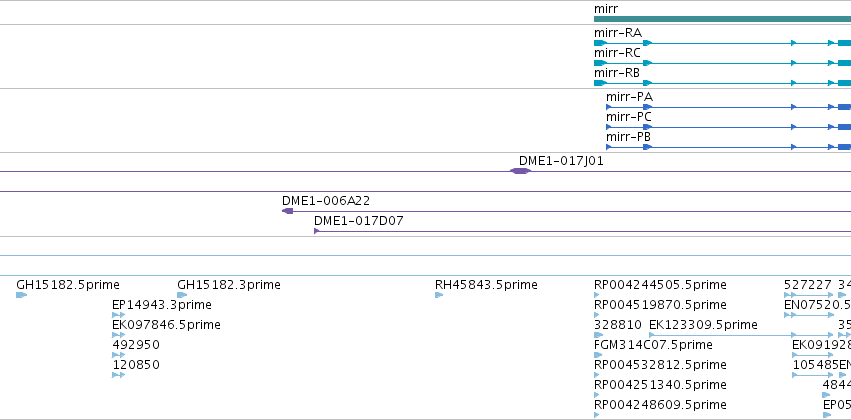Viewport: 851px width, 420px height.
Task: Click the 120850 feature label
Action: point(136,365)
